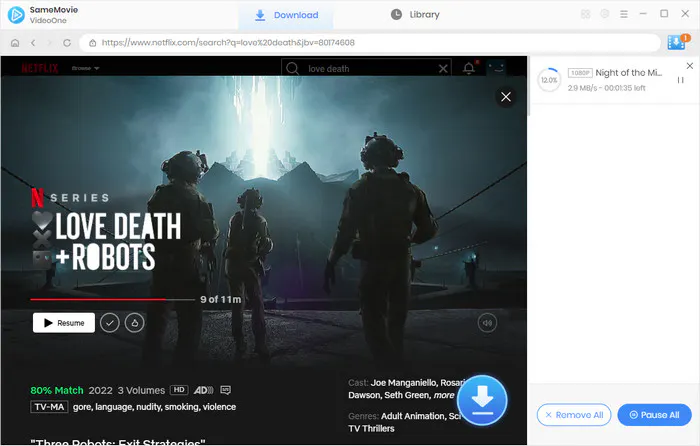The width and height of the screenshot is (700, 446).
Task: Open the settings gear in title bar
Action: [x=604, y=14]
